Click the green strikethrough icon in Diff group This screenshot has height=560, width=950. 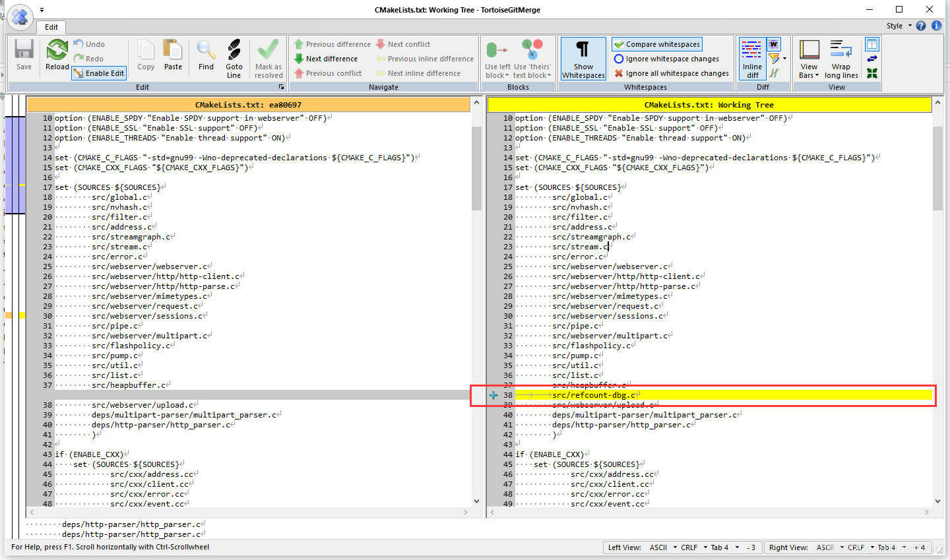(774, 73)
